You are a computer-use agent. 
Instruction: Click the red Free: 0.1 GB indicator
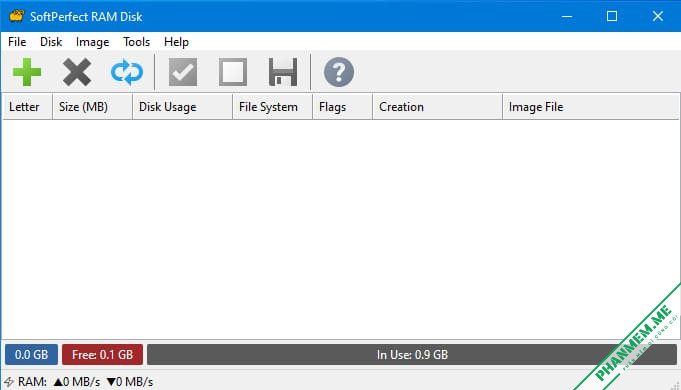102,355
